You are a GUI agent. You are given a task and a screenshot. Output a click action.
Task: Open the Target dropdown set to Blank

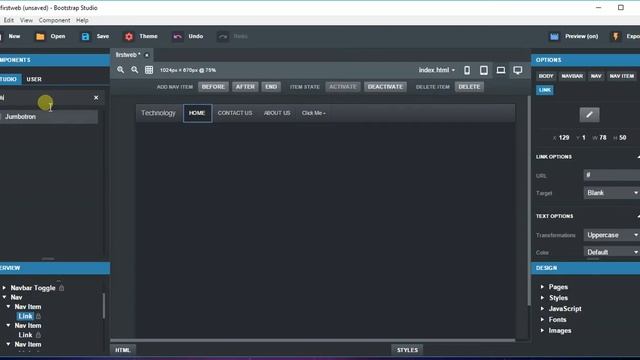click(x=611, y=193)
